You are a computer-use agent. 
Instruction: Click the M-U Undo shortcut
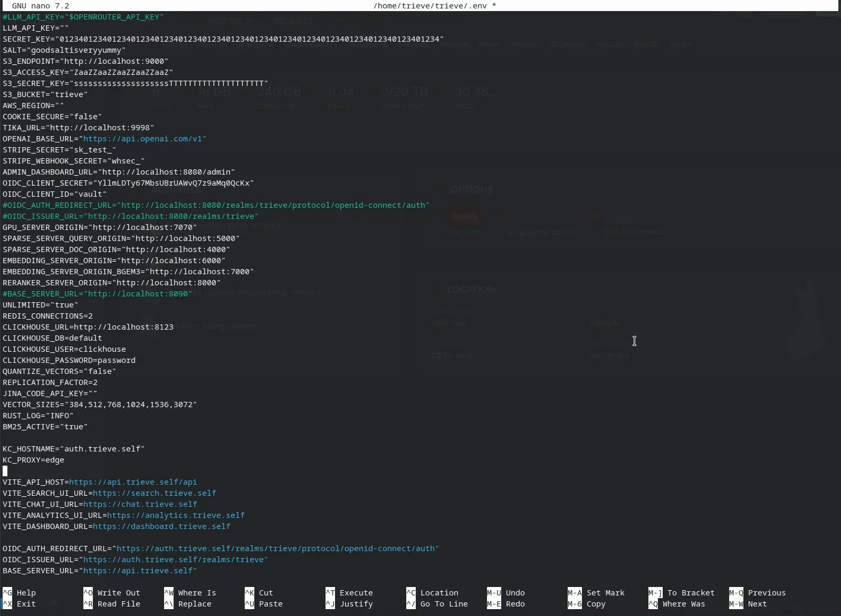pos(506,593)
